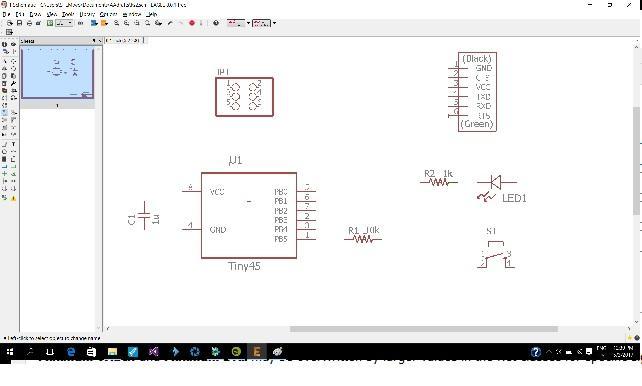The width and height of the screenshot is (642, 386).
Task: Select the green Junction plus tool
Action: (x=5, y=174)
